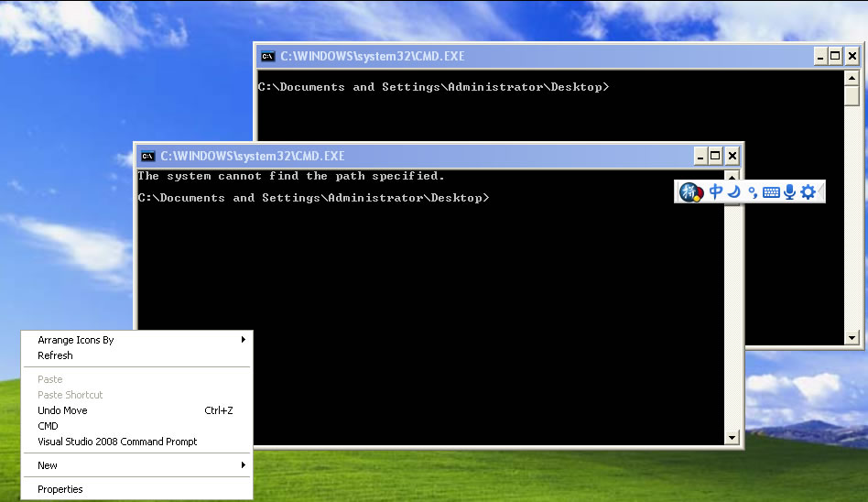Minimize the back CMD window

[x=820, y=56]
